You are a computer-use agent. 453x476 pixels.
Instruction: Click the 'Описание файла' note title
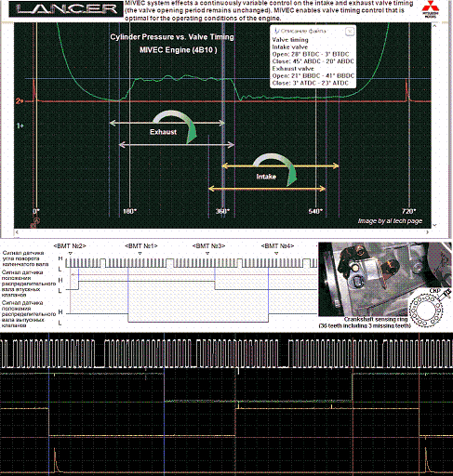tap(303, 31)
